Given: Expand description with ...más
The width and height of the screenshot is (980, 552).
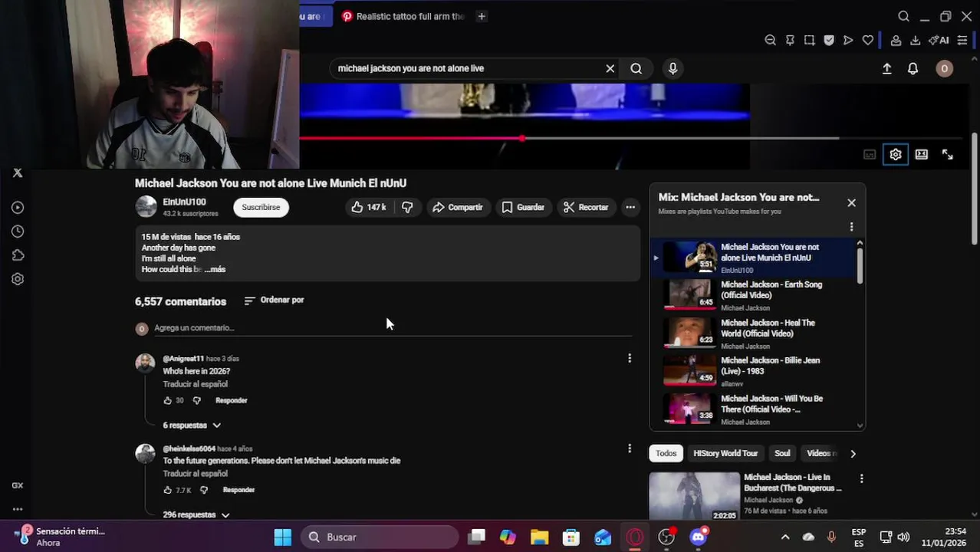Looking at the screenshot, I should coord(215,269).
